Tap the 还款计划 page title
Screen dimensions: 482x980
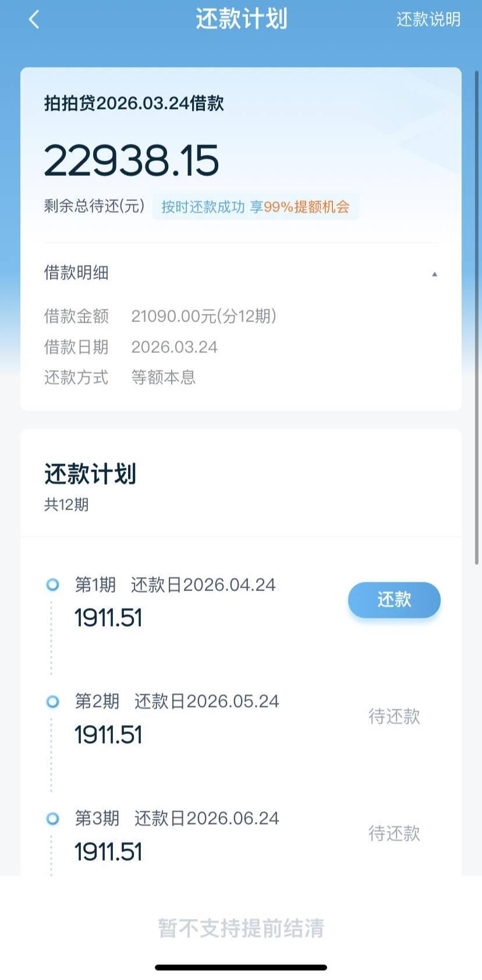(241, 19)
